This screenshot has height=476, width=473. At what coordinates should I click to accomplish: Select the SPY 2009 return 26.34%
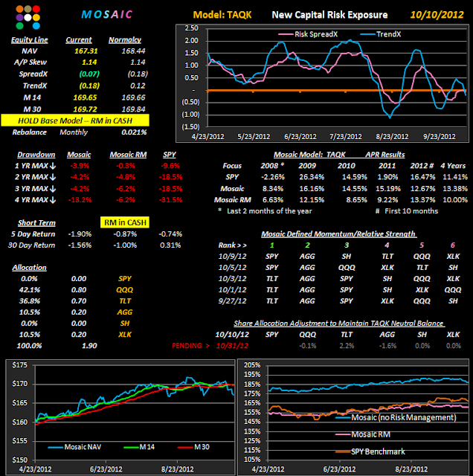tap(312, 177)
